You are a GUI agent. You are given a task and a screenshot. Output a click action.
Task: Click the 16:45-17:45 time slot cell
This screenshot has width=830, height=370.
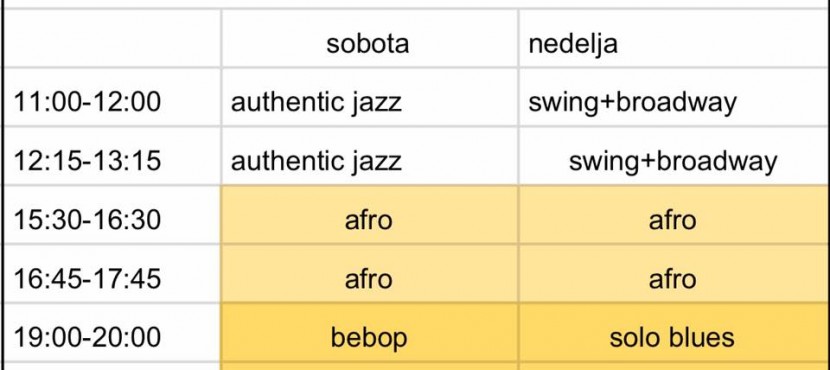112,274
